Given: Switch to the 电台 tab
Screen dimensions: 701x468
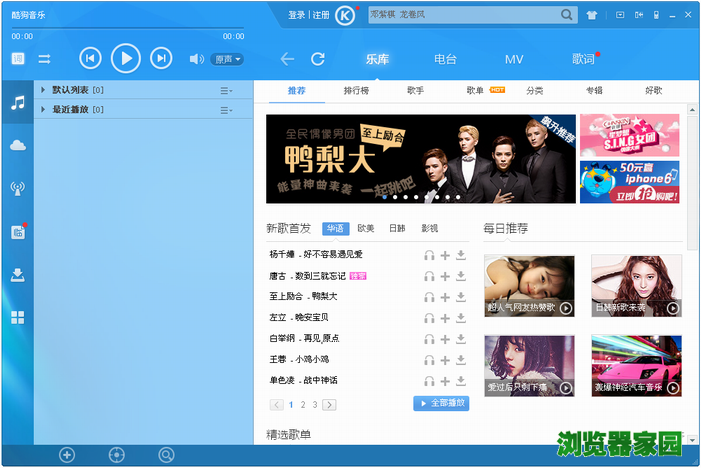Looking at the screenshot, I should 445,59.
